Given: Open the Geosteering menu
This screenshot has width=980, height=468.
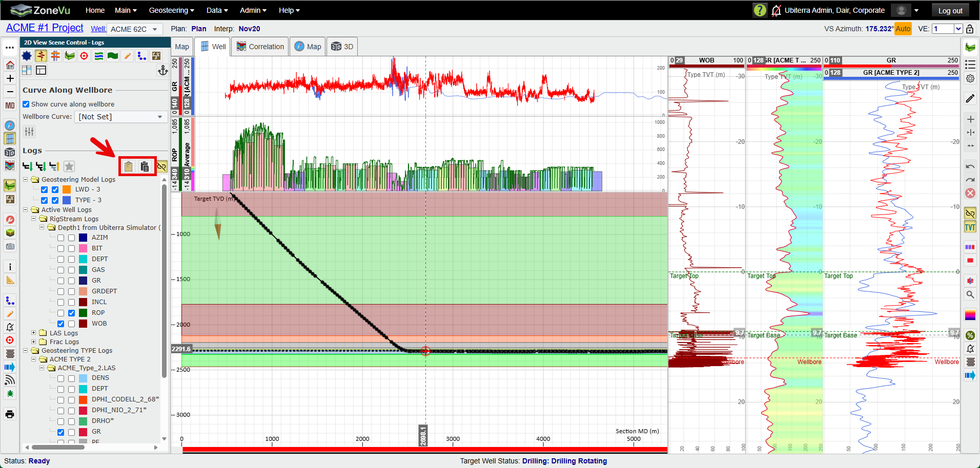Looking at the screenshot, I should coord(171,10).
